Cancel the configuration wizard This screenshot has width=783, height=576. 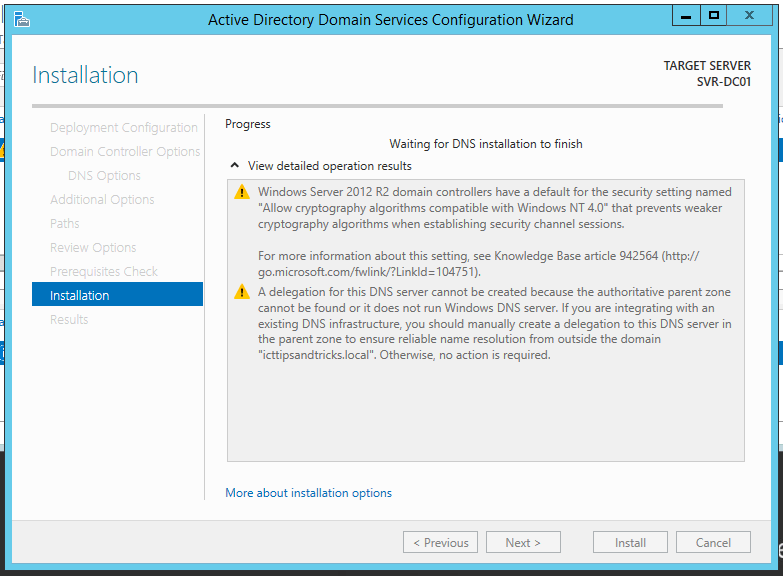tap(713, 542)
